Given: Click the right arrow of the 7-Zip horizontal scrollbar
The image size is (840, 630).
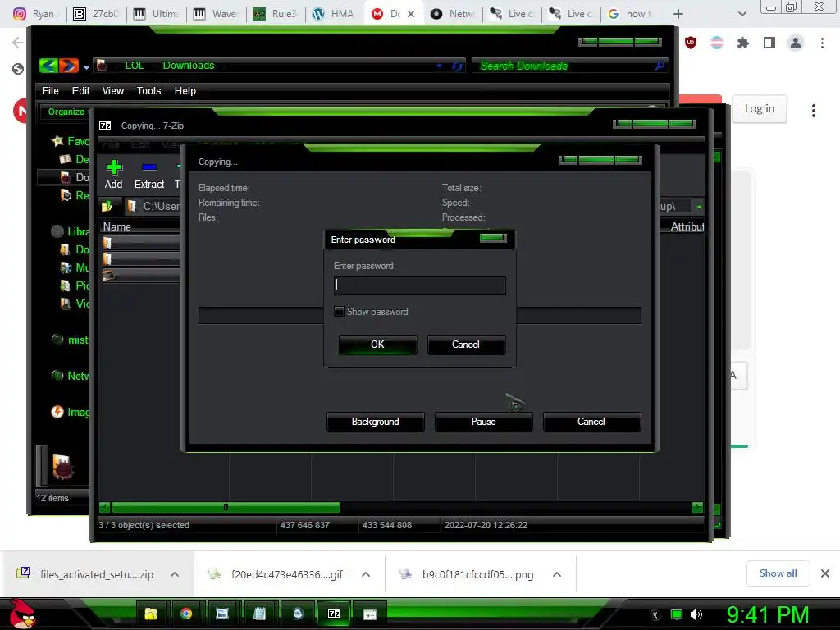Looking at the screenshot, I should click(697, 507).
